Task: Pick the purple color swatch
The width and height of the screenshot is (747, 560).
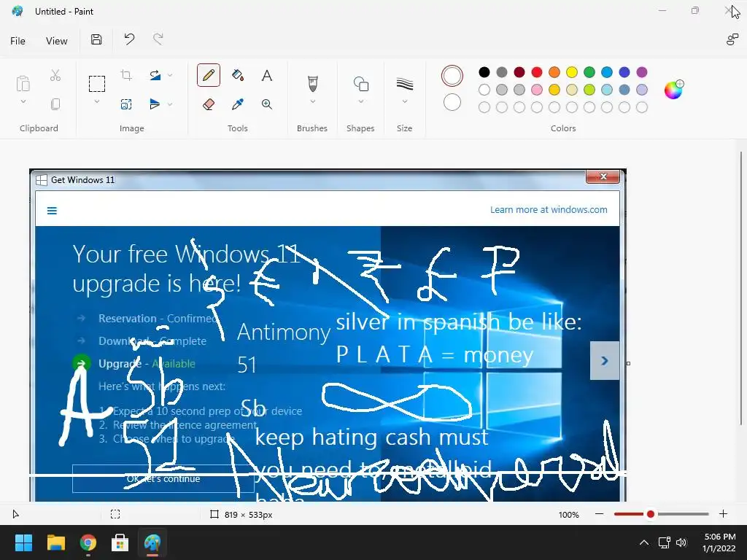Action: click(x=642, y=72)
